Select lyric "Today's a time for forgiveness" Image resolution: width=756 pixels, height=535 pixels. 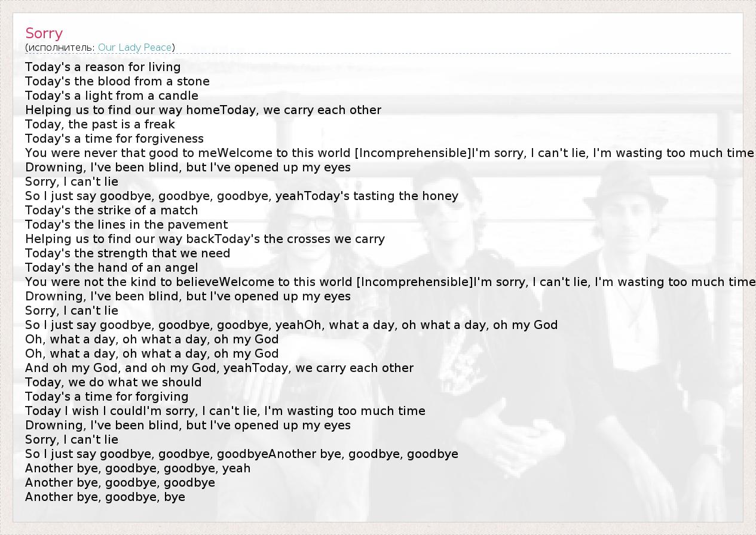pos(114,139)
